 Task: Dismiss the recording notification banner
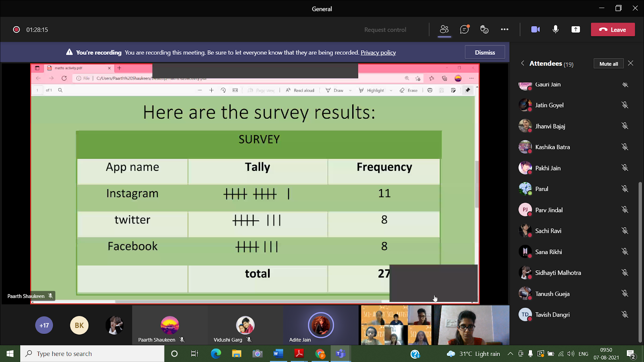pyautogui.click(x=485, y=52)
